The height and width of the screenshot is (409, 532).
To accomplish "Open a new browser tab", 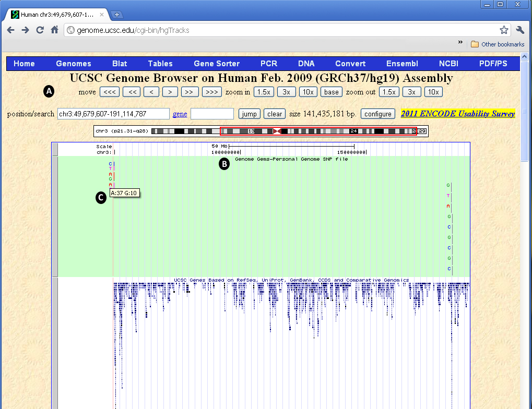I will (x=117, y=14).
